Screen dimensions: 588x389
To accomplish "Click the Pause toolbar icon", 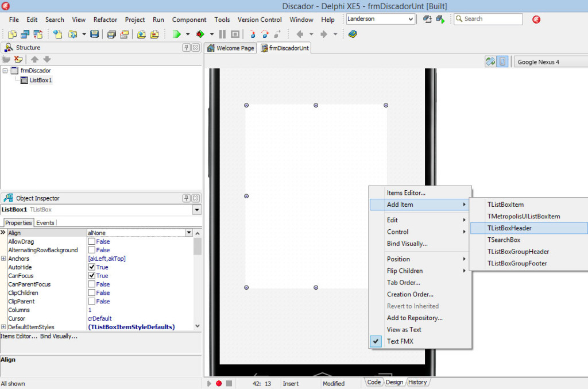I will (x=222, y=34).
